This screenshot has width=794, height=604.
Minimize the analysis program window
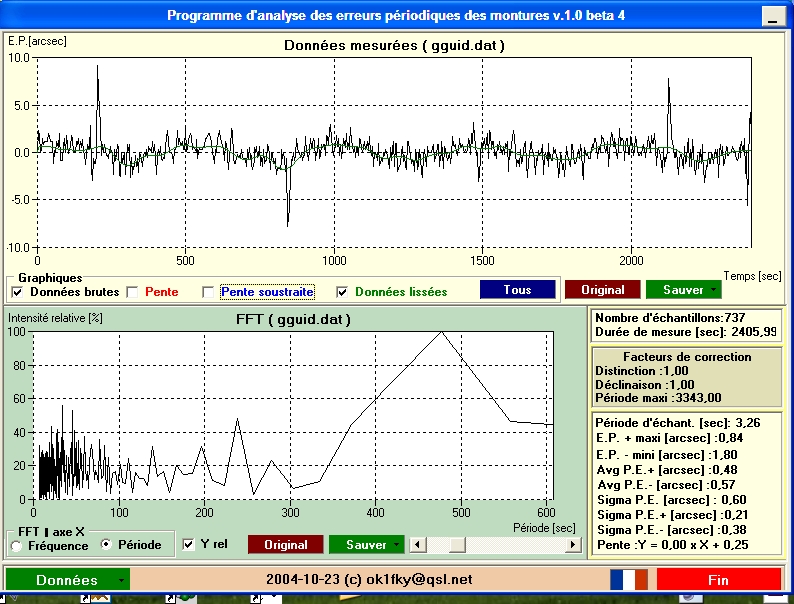click(x=773, y=17)
